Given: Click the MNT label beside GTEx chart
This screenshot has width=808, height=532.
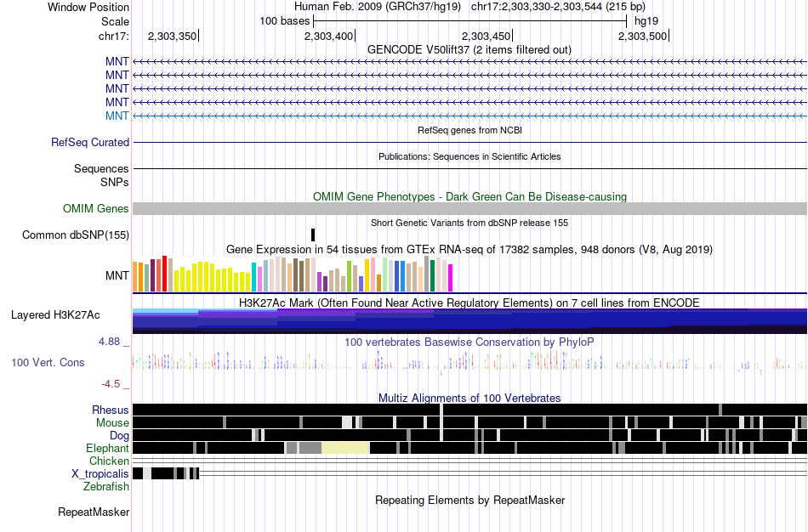Looking at the screenshot, I should (x=117, y=275).
